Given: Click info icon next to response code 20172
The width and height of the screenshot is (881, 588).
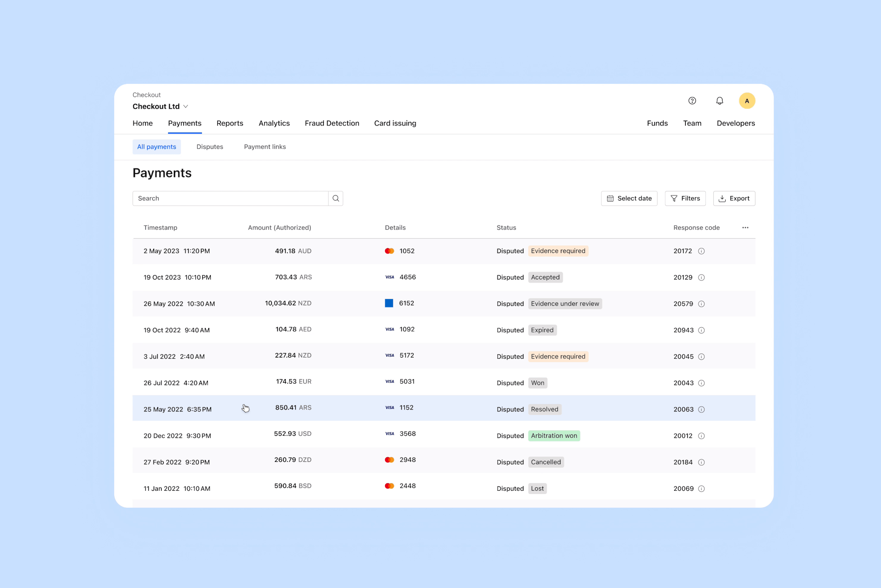Looking at the screenshot, I should (701, 251).
